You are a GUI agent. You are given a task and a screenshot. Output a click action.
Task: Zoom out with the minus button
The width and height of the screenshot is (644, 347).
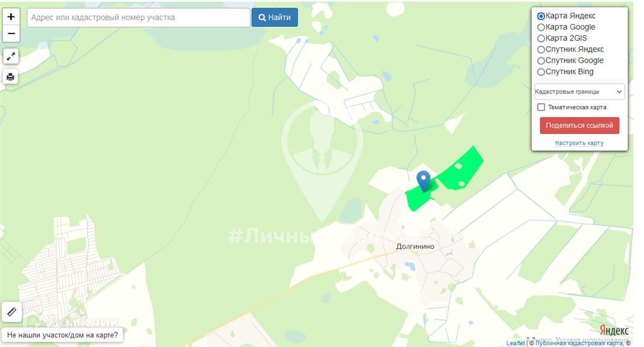click(x=11, y=34)
